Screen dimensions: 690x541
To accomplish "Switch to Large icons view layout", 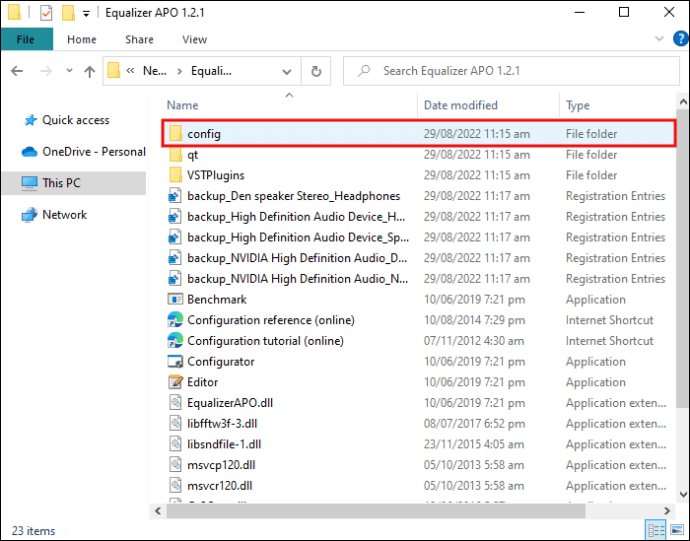I will pos(676,530).
